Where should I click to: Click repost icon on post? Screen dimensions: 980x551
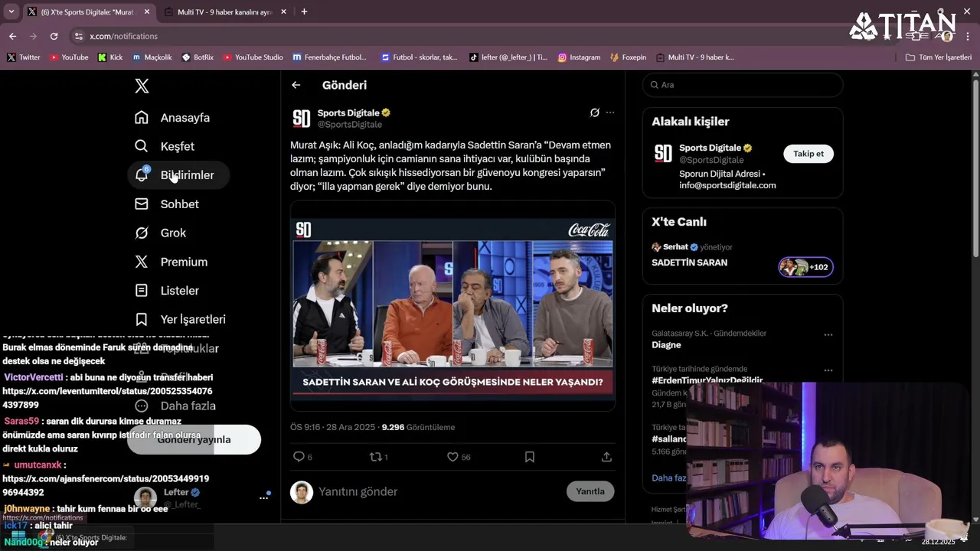click(375, 457)
